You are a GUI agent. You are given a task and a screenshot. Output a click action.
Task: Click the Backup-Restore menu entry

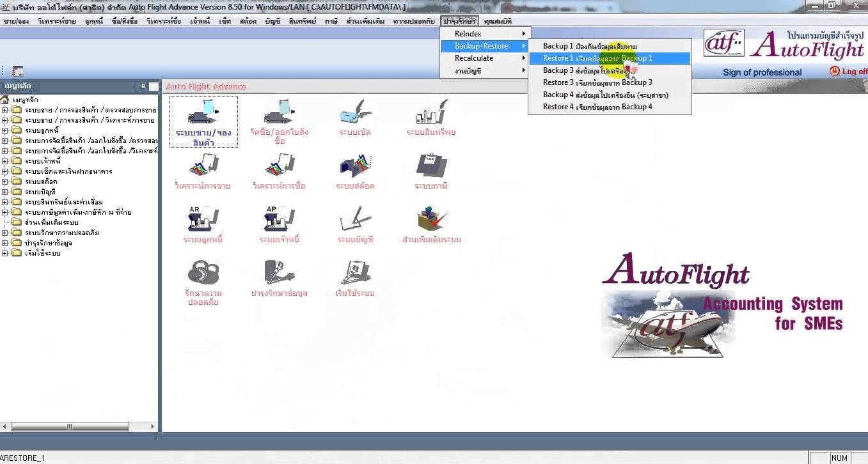click(485, 46)
